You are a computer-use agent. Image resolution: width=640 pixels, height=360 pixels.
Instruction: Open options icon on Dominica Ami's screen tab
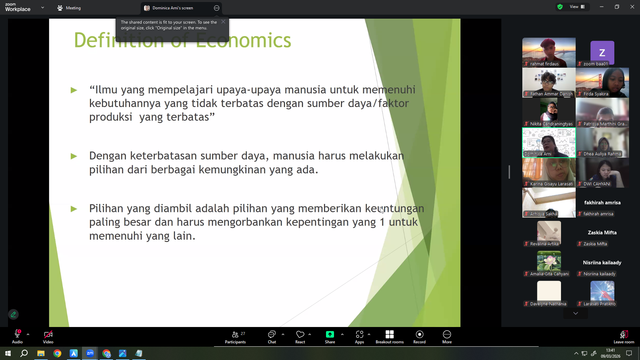[216, 8]
